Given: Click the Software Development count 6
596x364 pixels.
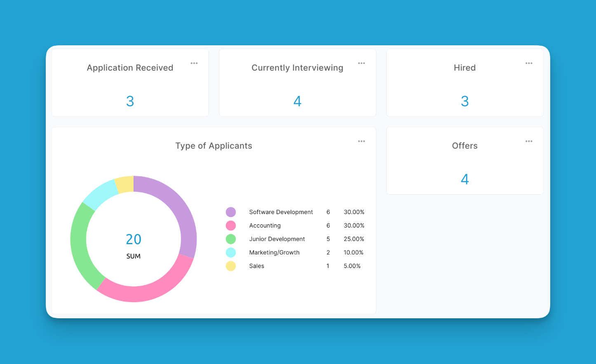Looking at the screenshot, I should point(328,212).
